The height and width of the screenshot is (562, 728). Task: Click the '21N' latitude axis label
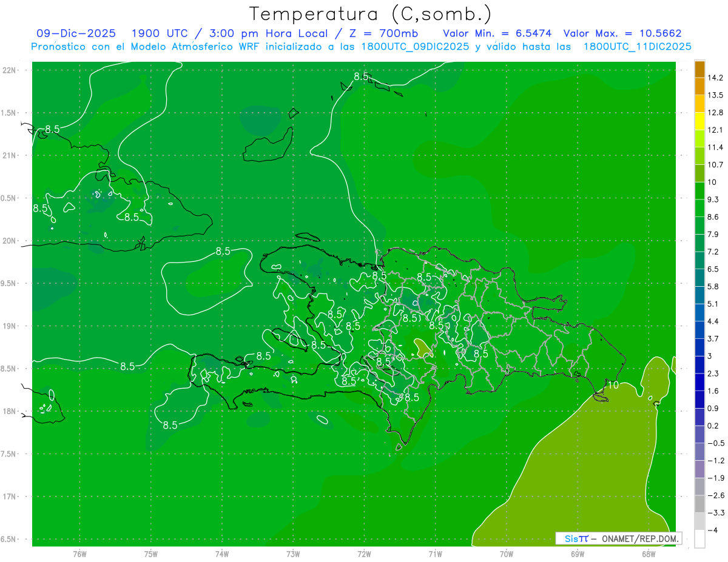[x=9, y=155]
